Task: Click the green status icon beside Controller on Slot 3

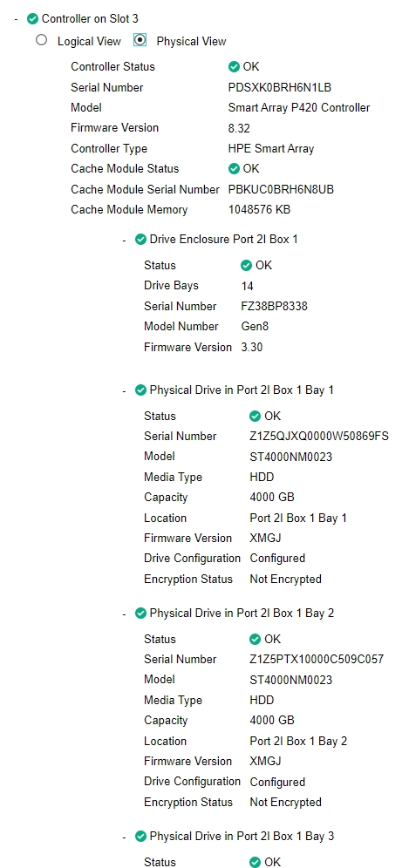Action: click(32, 19)
